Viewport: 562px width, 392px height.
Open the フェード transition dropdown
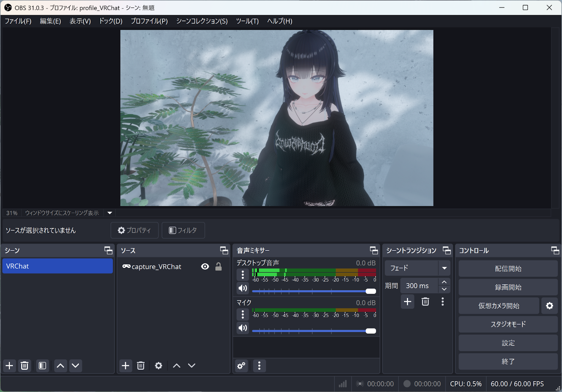444,268
